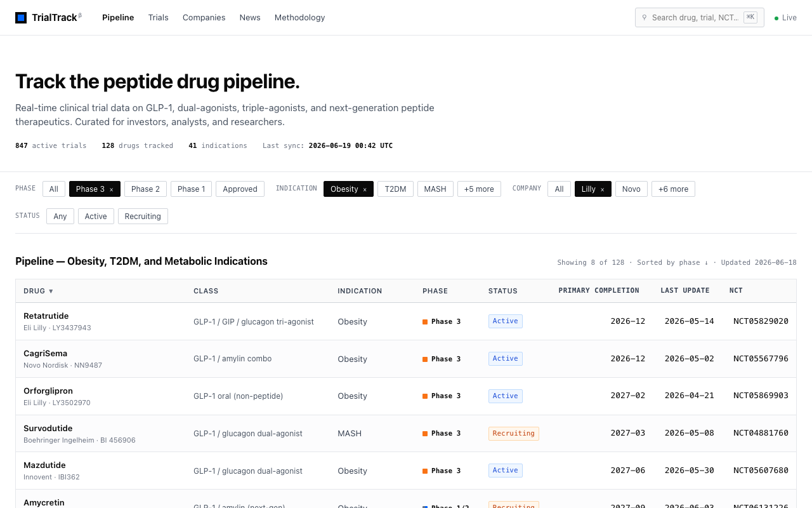Focus the search drug, trial, NCT field
The width and height of the screenshot is (812, 508).
699,18
